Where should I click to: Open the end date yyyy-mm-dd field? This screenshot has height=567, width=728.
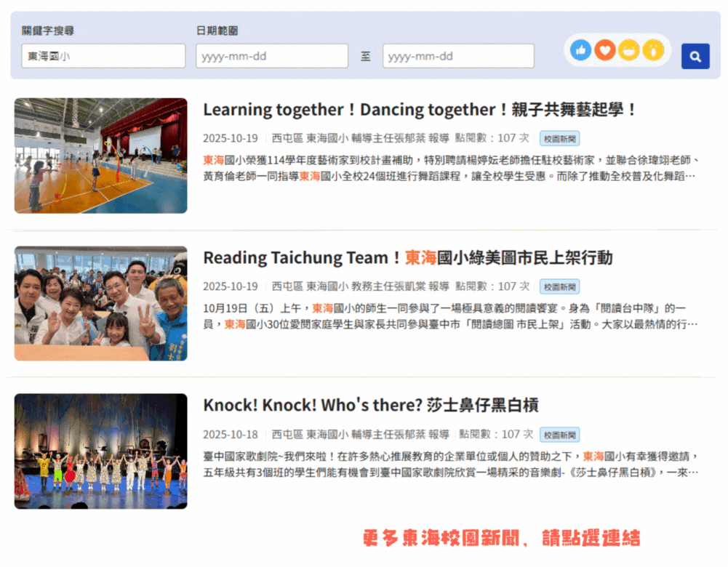pyautogui.click(x=458, y=56)
